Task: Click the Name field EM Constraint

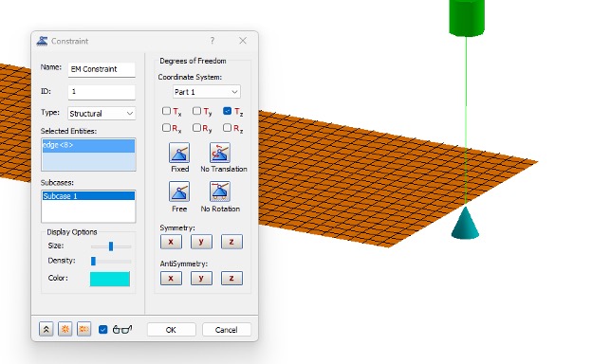Action: [102, 69]
